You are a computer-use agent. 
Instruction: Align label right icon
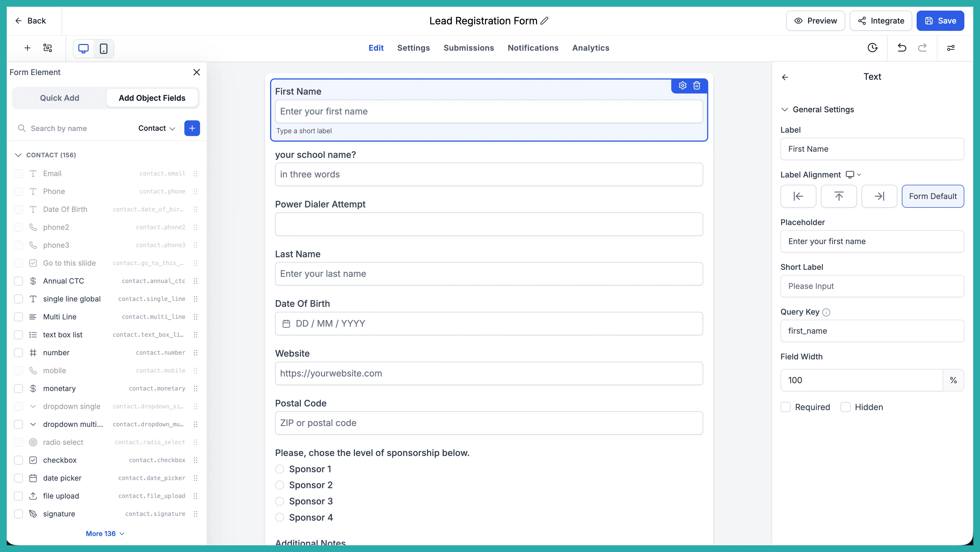(879, 196)
